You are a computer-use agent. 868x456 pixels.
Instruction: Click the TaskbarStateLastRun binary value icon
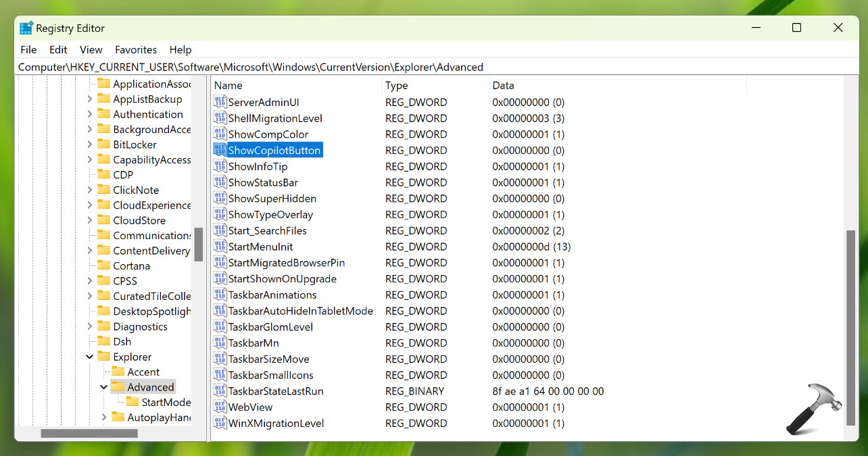coord(220,391)
